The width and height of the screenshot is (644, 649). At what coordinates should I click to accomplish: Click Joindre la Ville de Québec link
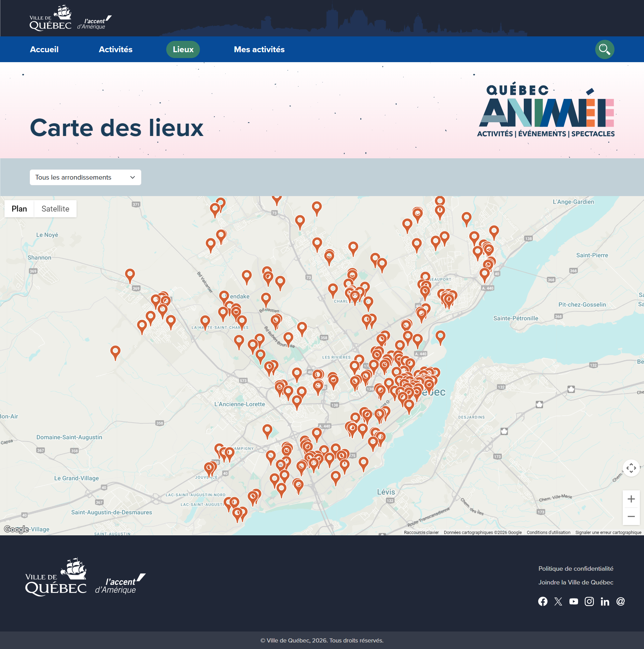pos(576,582)
